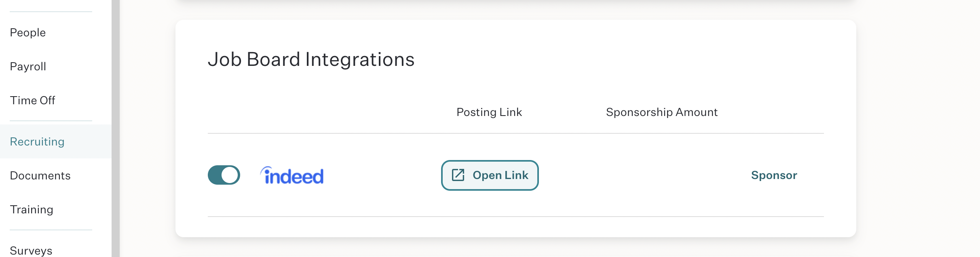Click the Job Board Integrations heading
This screenshot has width=980, height=257.
[x=311, y=59]
